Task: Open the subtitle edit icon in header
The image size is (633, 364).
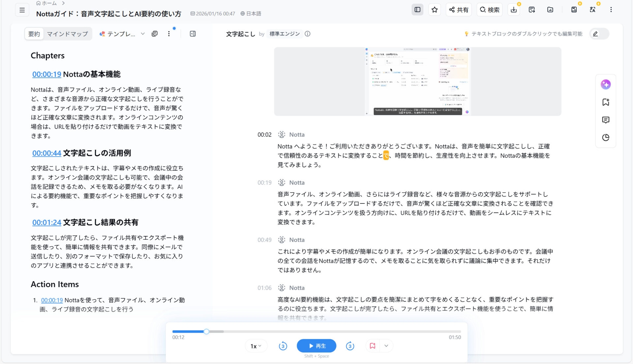Action: (x=532, y=10)
